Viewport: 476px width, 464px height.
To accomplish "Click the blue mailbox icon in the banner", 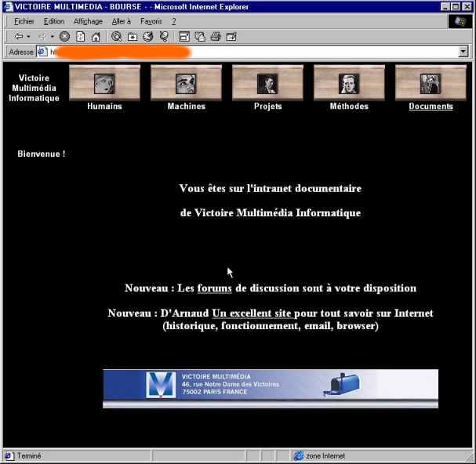I will [x=342, y=385].
